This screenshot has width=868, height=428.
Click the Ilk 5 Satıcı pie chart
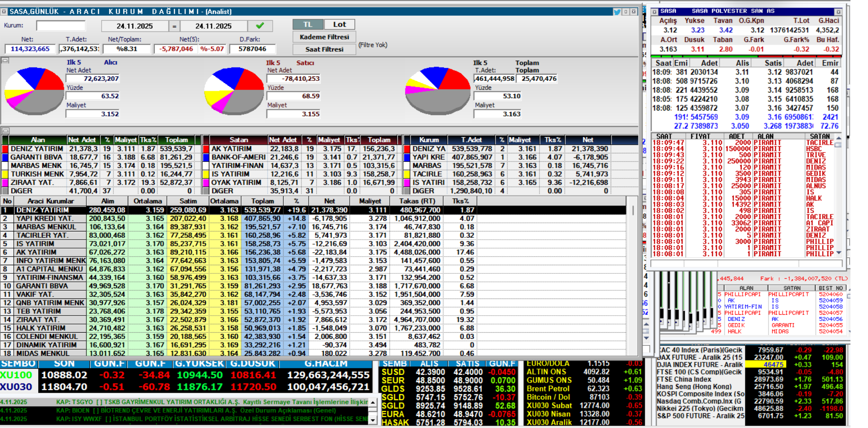click(x=234, y=90)
